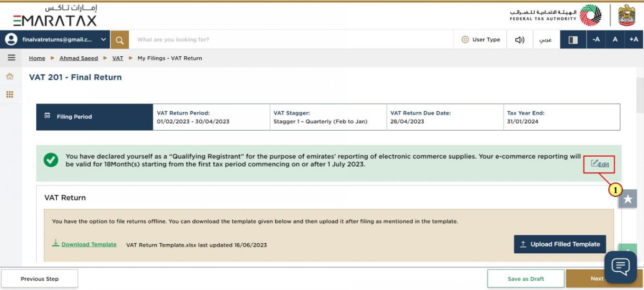Click the Previous Step button
Viewport: 644px width, 290px height.
tap(40, 279)
